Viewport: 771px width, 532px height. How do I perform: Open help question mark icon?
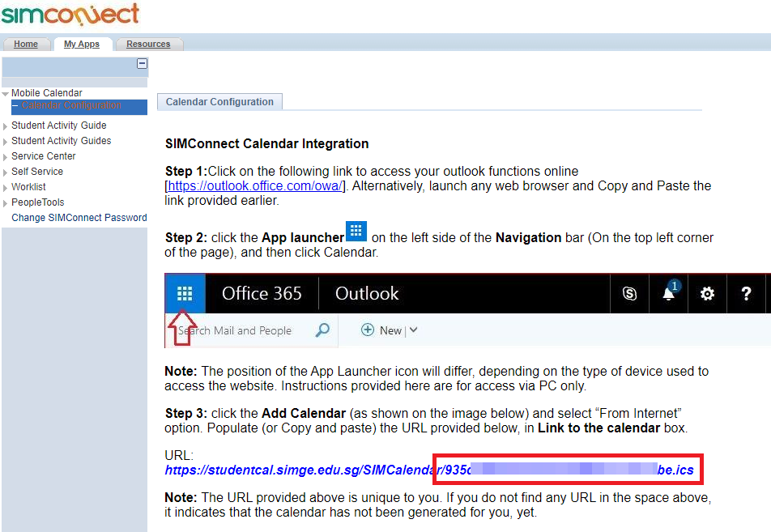[746, 294]
